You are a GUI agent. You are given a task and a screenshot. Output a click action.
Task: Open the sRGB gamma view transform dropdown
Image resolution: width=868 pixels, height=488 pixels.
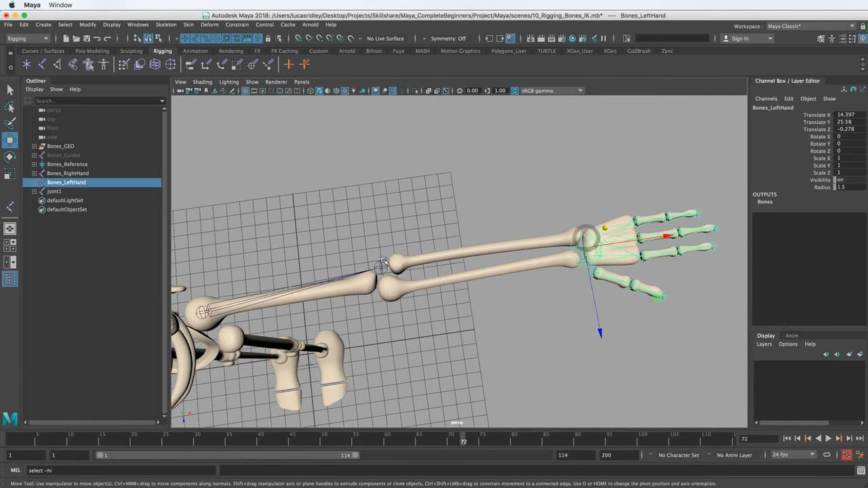point(548,91)
